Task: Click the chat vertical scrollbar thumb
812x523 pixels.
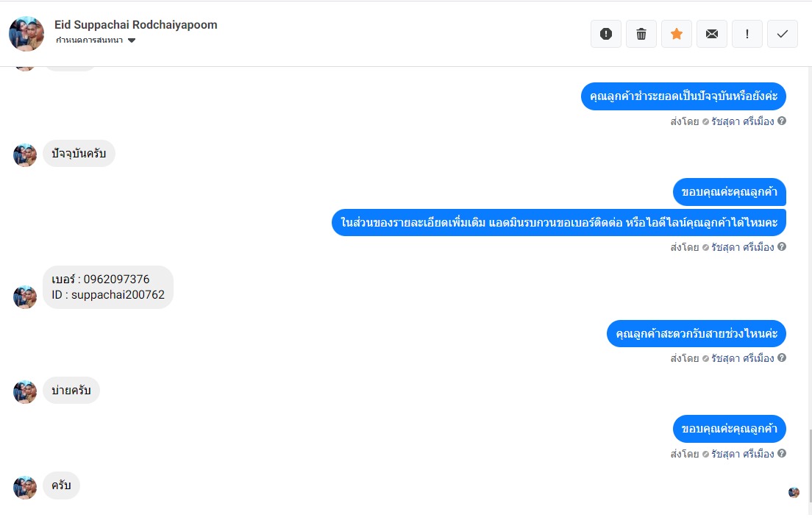Action: (810, 466)
